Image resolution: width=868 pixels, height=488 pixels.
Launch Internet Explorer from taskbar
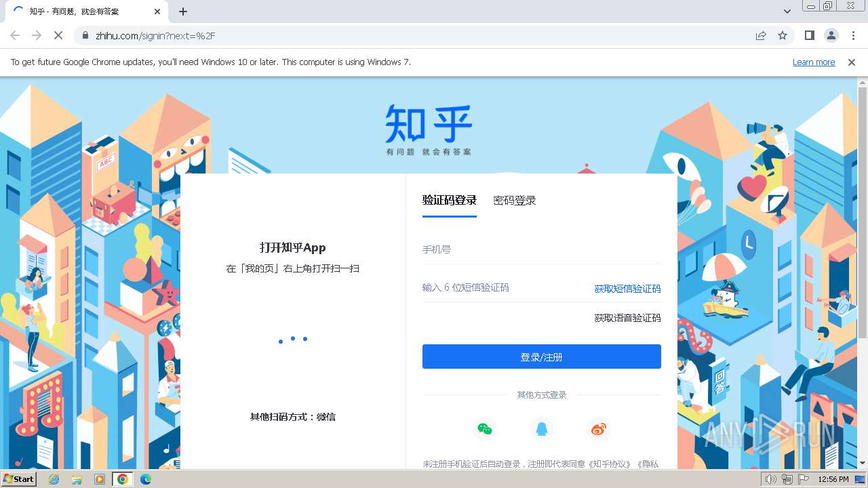[54, 479]
